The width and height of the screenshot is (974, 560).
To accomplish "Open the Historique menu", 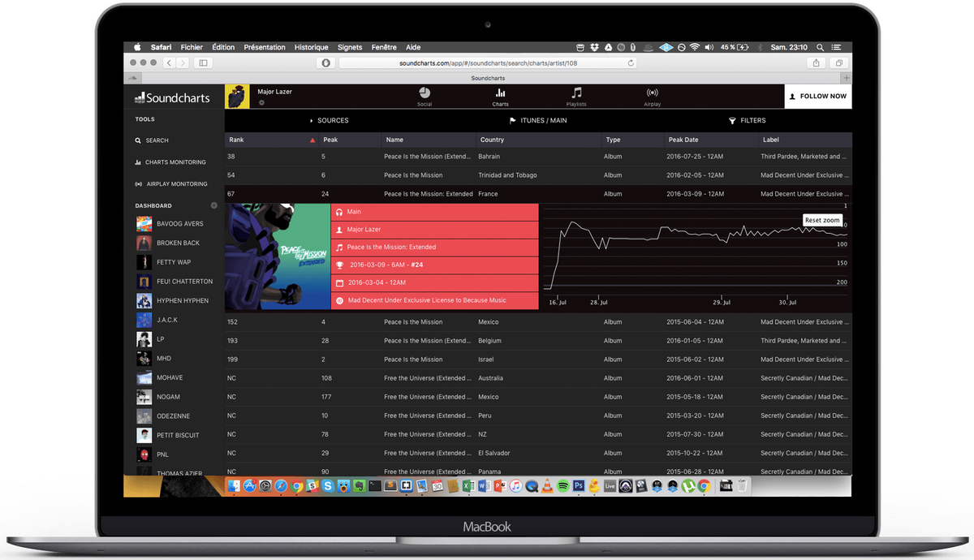I will pyautogui.click(x=311, y=47).
